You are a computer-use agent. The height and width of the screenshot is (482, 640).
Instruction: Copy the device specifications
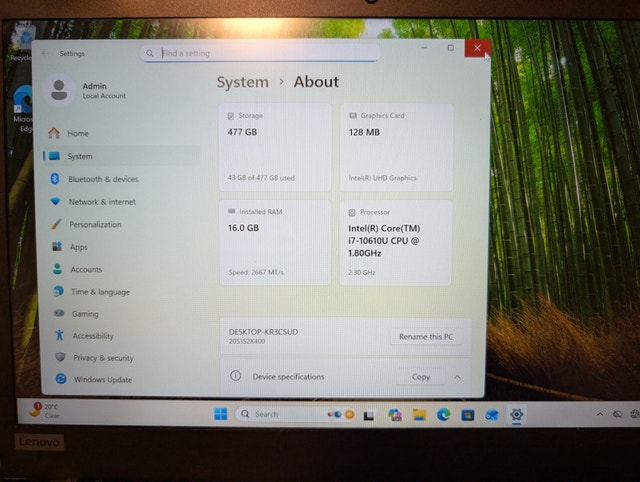tap(420, 377)
